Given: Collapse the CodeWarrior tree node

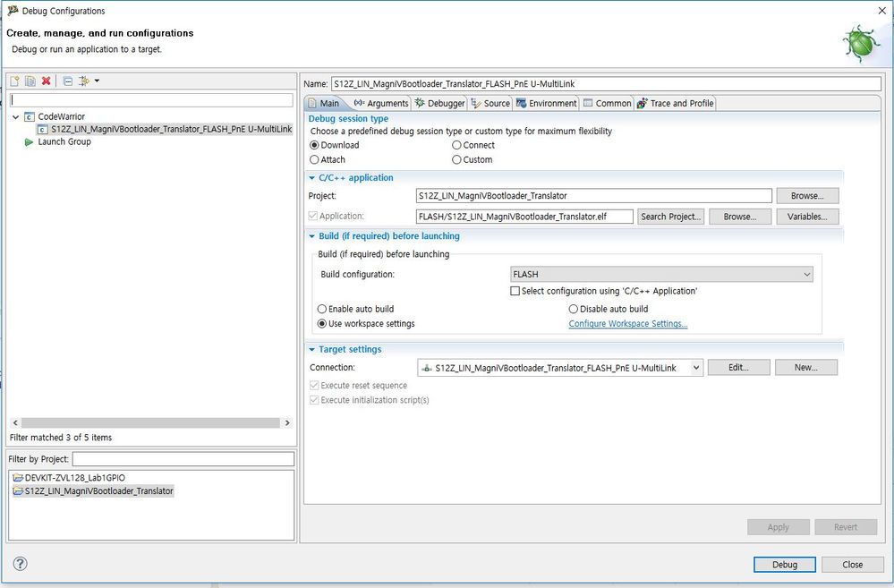Looking at the screenshot, I should pos(15,117).
